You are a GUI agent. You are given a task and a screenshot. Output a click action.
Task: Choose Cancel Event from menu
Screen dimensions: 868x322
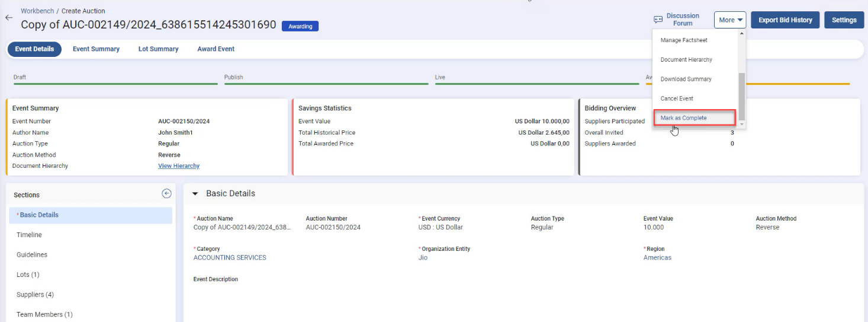tap(677, 98)
